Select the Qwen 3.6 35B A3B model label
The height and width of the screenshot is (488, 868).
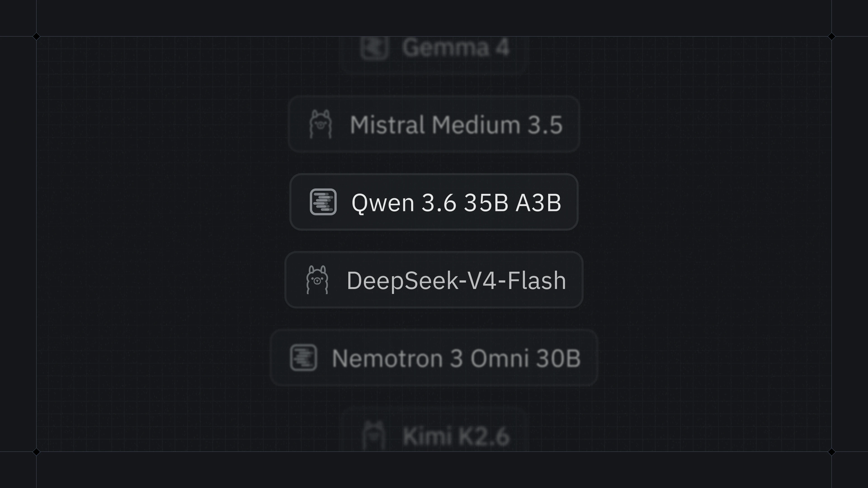tap(456, 203)
